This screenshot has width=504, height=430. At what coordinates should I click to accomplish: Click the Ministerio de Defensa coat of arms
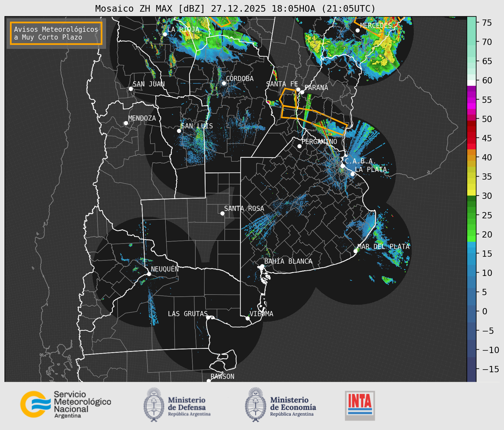154,405
